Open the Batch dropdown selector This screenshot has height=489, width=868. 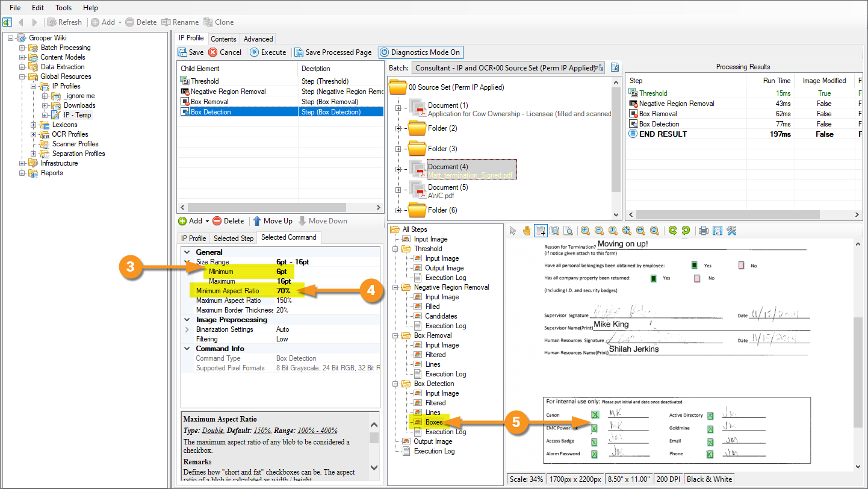[x=508, y=68]
